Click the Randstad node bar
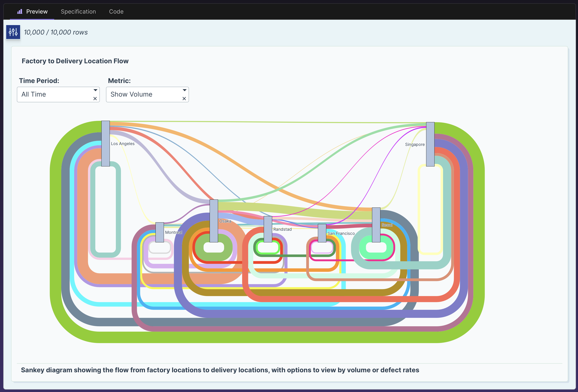Viewport: 578px width, 392px height. tap(268, 229)
